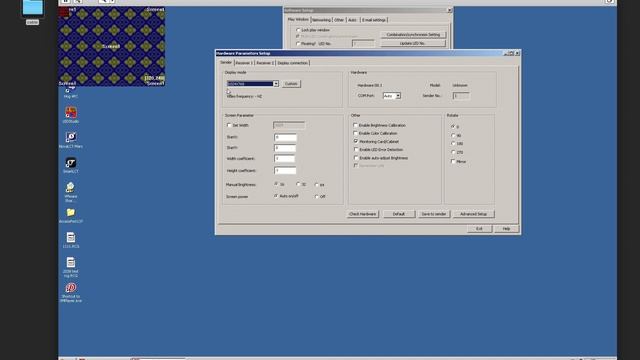Expand the Display mode resolution dropdown
Image resolution: width=640 pixels, height=360 pixels.
pyautogui.click(x=276, y=84)
